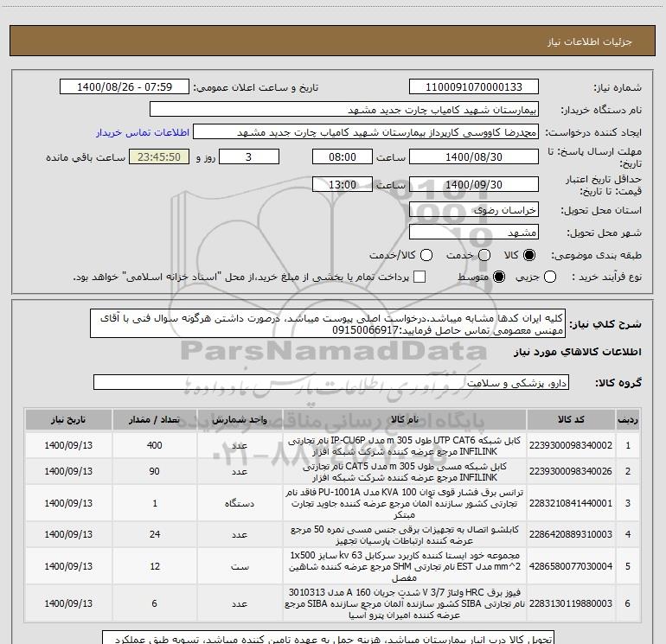Click the تعداد / مقدار column header
This screenshot has width=666, height=644.
155,420
